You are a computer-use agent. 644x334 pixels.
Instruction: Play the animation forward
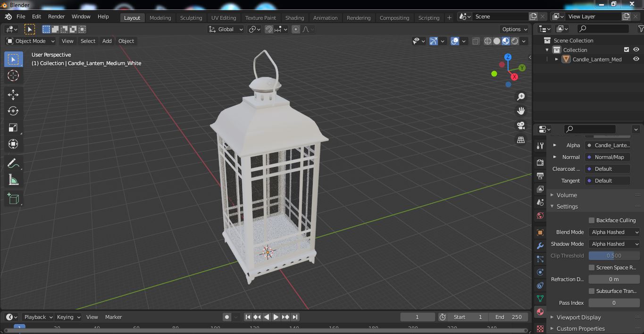[276, 317]
